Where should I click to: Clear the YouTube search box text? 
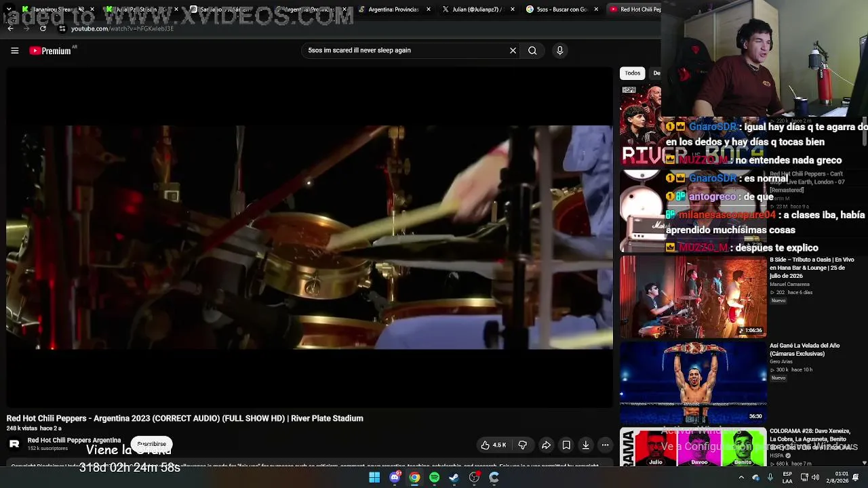click(513, 50)
